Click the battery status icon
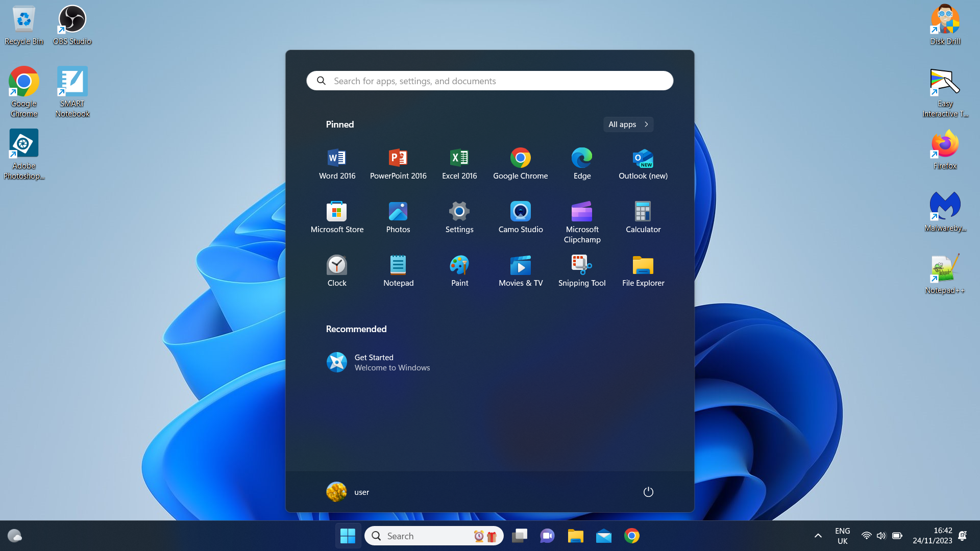This screenshot has width=980, height=551. (897, 536)
